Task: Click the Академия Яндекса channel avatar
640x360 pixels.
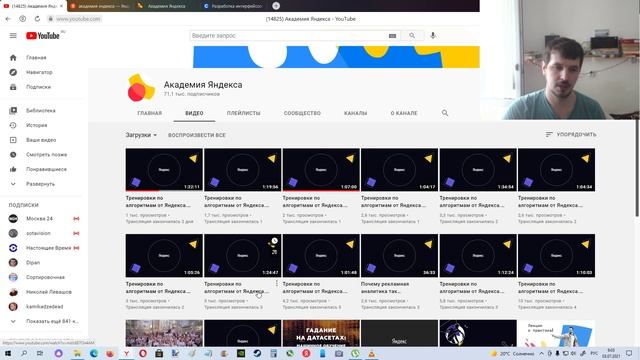Action: pyautogui.click(x=141, y=87)
